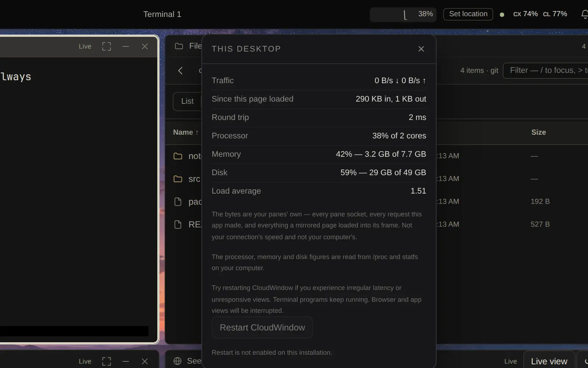Switch to the Live view tab
Screen dimensions: 588x368
[549, 361]
